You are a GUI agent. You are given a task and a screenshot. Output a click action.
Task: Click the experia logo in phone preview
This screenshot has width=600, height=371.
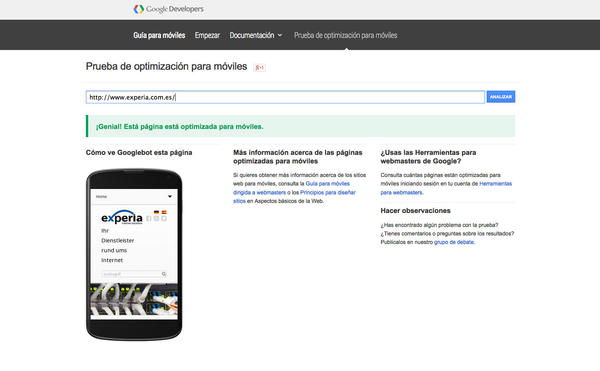(122, 217)
